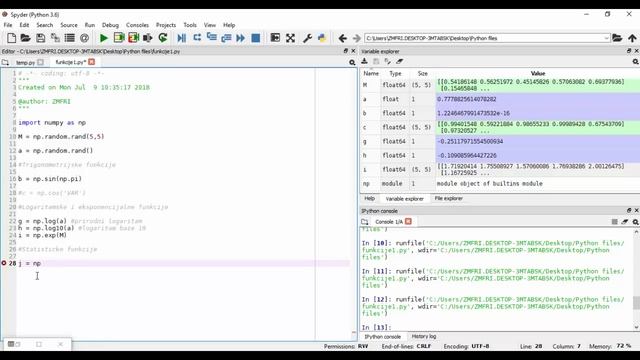Run the current cell icon
This screenshot has height=360, width=640.
coord(119,38)
